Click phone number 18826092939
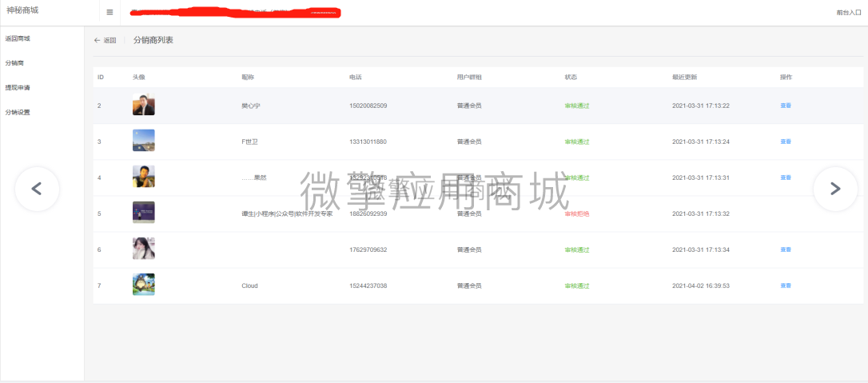The height and width of the screenshot is (383, 868). [x=368, y=213]
